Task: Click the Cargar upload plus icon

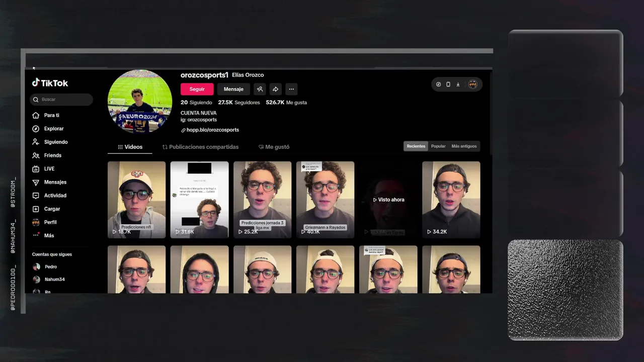Action: [x=36, y=209]
